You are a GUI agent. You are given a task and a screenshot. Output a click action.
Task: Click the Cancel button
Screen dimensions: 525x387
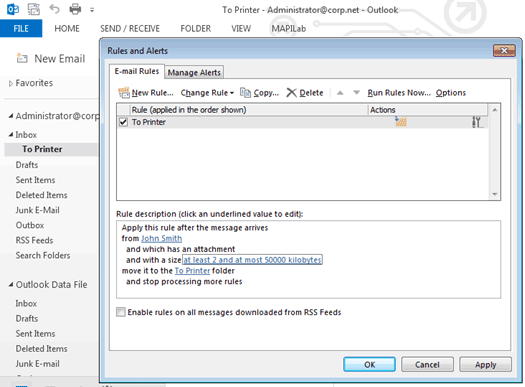(427, 364)
